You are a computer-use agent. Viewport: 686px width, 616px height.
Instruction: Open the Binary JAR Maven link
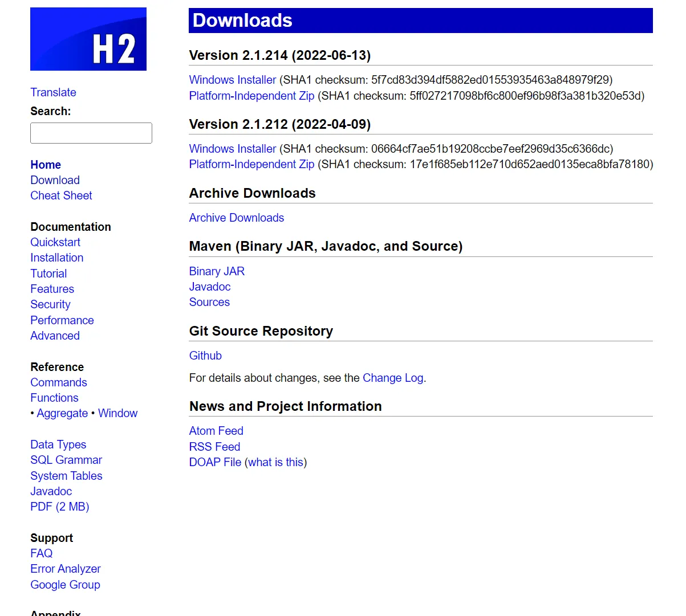tap(217, 271)
